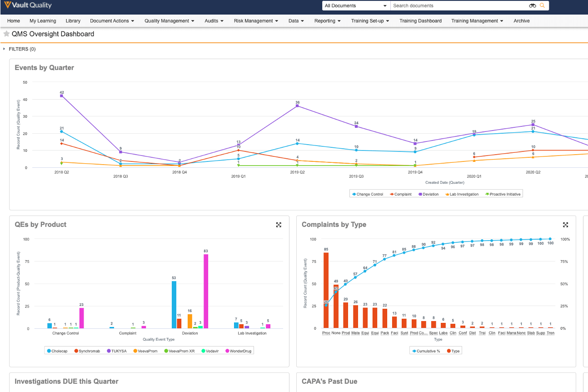Open the All Documents search scope dropdown
This screenshot has height=392, width=588.
coord(356,5)
